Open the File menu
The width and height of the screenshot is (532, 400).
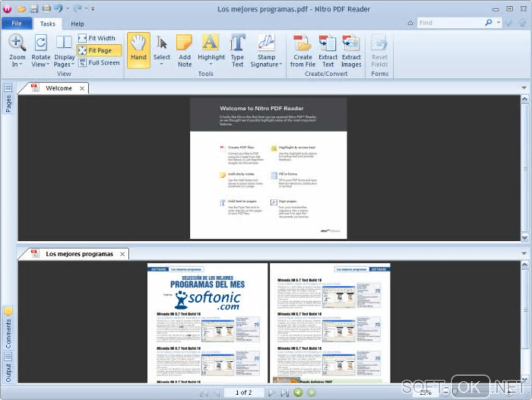coord(17,23)
